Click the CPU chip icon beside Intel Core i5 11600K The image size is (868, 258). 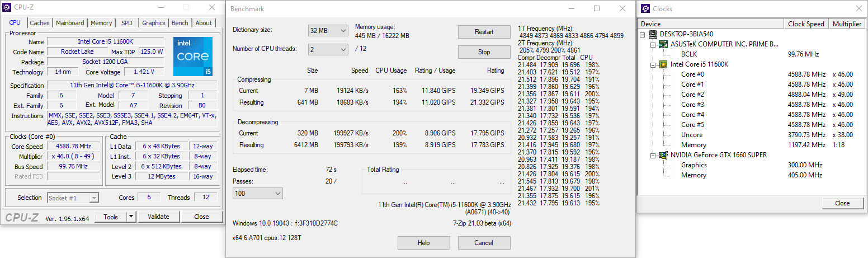click(x=663, y=64)
